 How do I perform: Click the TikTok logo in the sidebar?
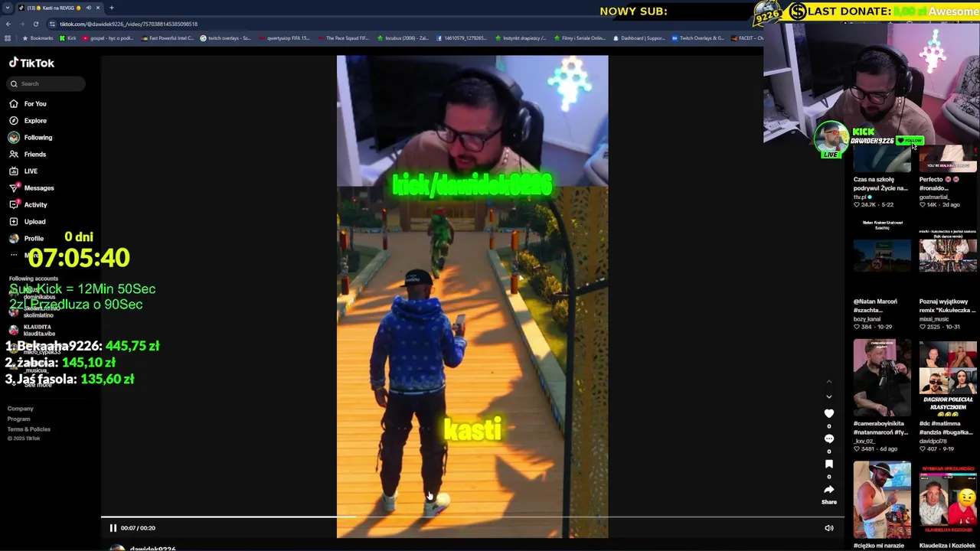coord(31,63)
